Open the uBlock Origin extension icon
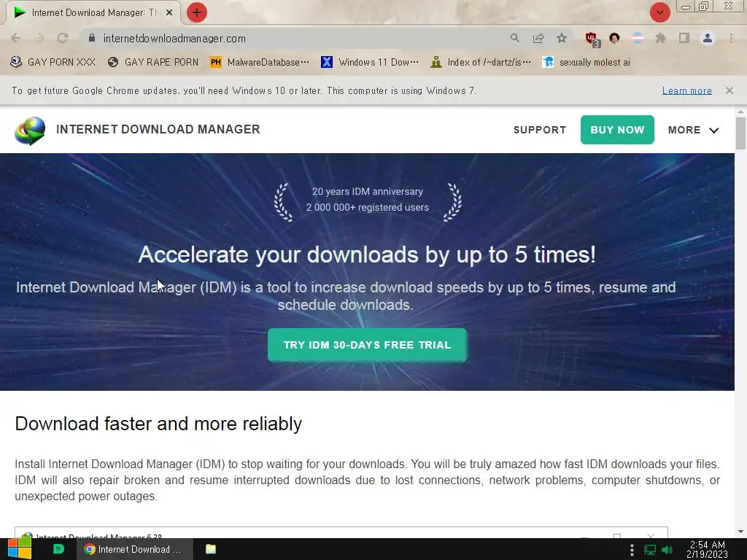This screenshot has height=560, width=747. 592,39
